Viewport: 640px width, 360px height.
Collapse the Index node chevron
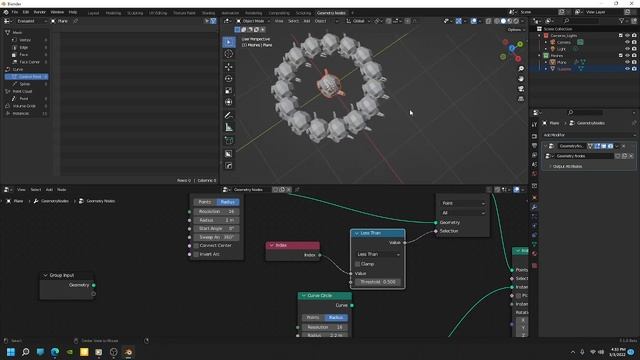[271, 245]
